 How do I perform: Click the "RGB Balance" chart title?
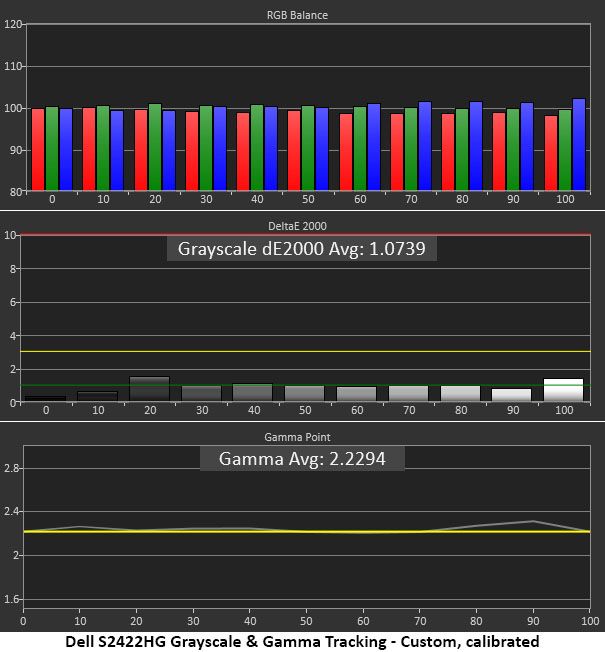pyautogui.click(x=297, y=15)
